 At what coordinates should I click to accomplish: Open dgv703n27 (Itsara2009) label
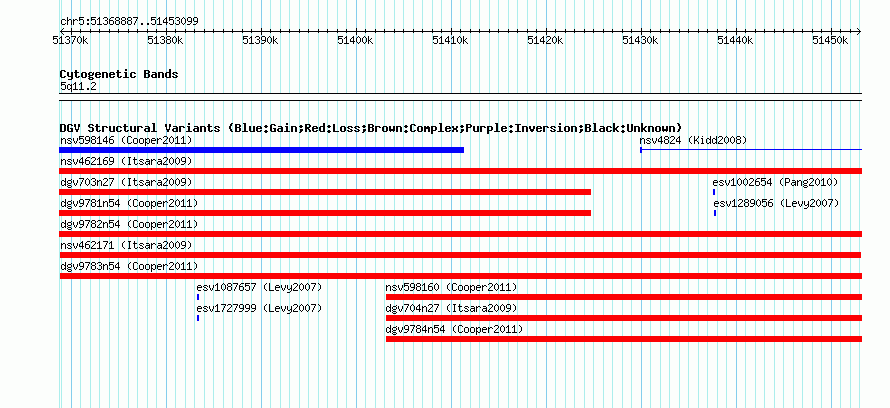(126, 182)
